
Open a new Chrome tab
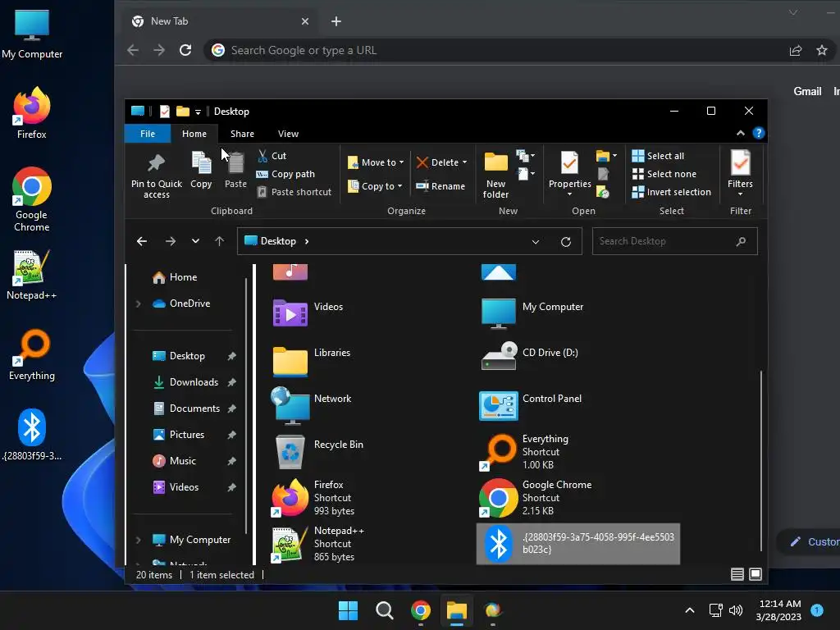[x=336, y=21]
